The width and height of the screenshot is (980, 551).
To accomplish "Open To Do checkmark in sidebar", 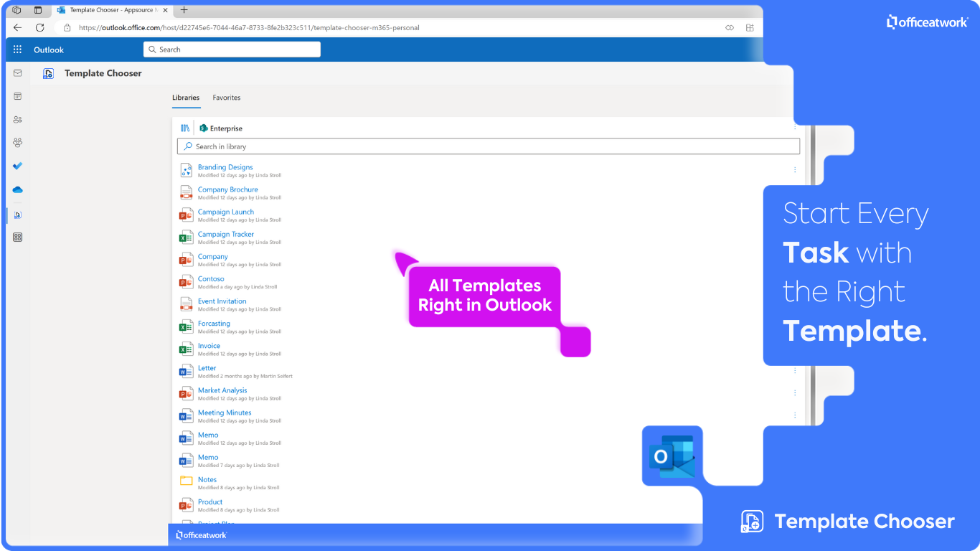I will [x=17, y=166].
